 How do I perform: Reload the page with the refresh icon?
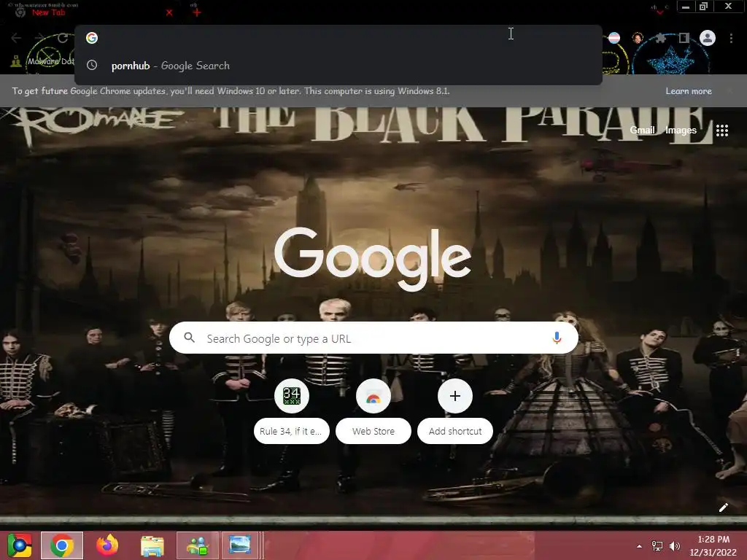[63, 38]
